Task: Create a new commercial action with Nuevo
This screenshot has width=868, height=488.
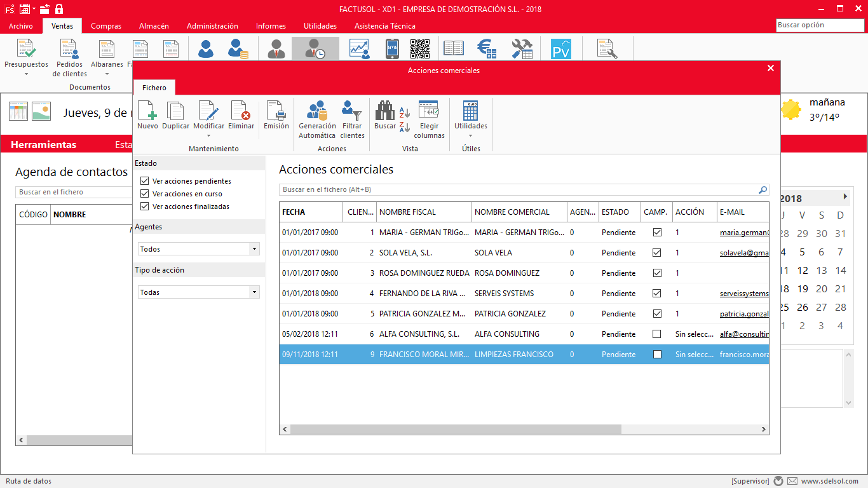Action: coord(147,114)
